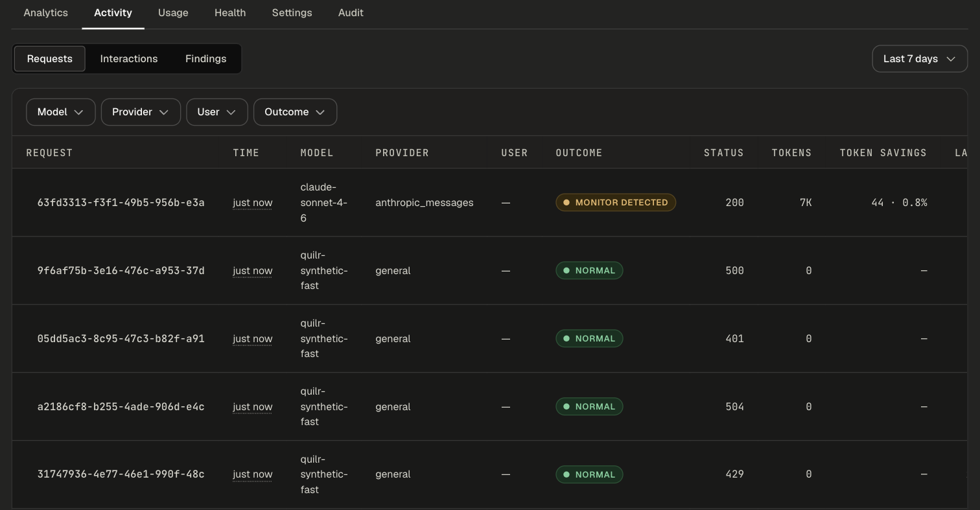980x510 pixels.
Task: Click the Normal badge in the a2186cf8 row
Action: point(589,407)
